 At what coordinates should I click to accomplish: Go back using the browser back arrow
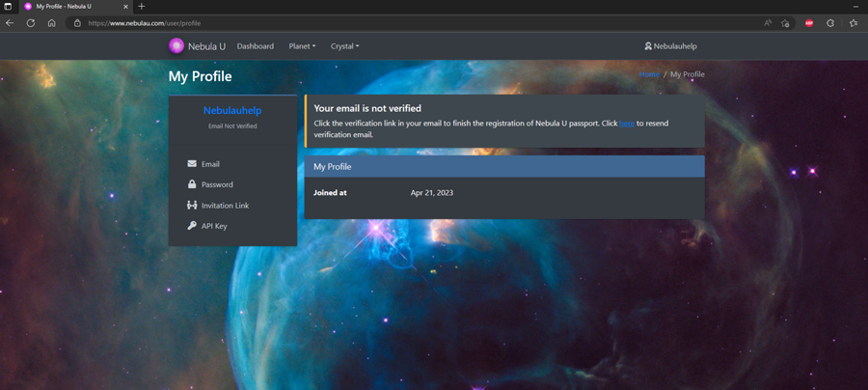(x=10, y=23)
